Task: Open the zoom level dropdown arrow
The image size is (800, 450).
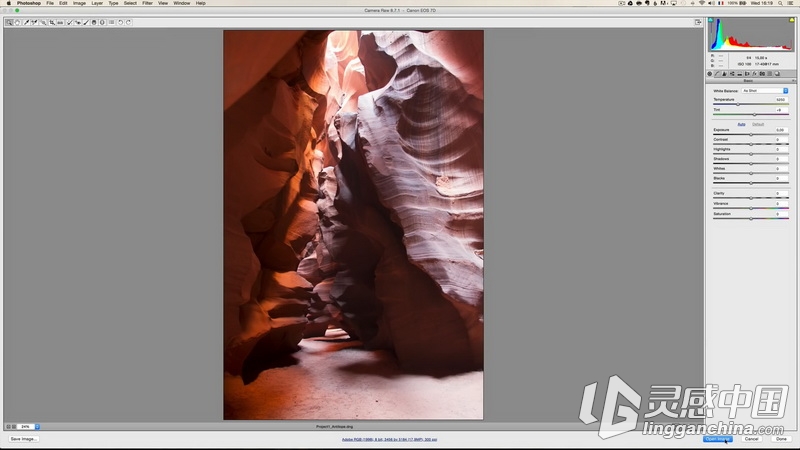Action: tap(37, 427)
